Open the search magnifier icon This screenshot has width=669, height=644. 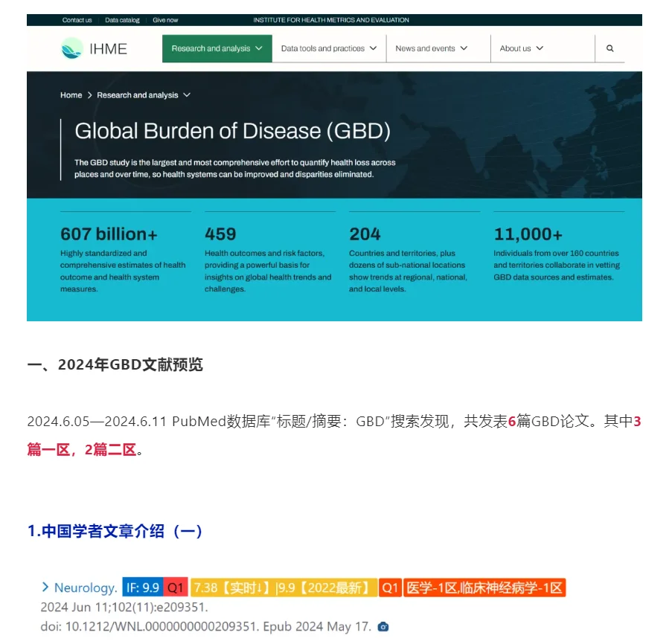pos(609,48)
